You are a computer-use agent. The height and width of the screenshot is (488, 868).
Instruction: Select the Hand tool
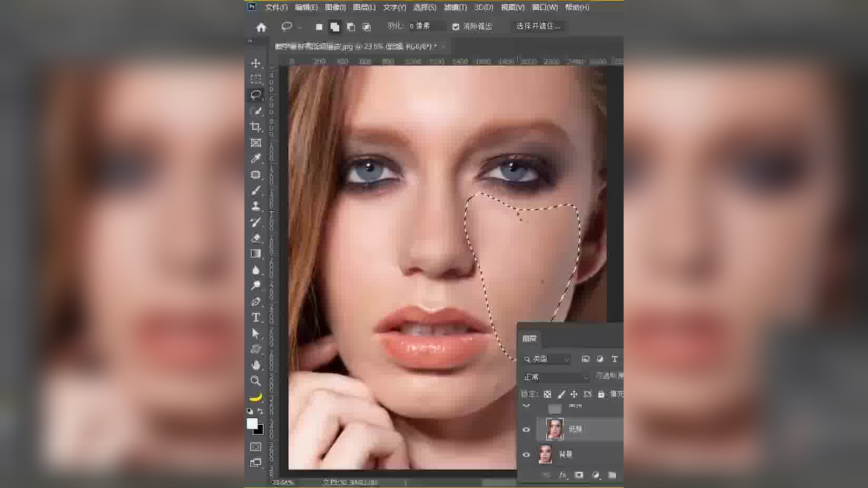[255, 365]
